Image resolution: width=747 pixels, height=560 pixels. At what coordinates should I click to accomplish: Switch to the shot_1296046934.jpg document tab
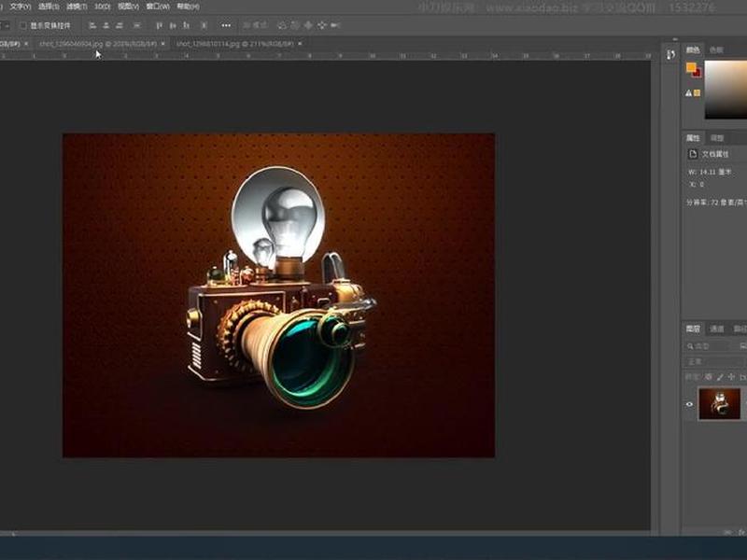coord(98,44)
